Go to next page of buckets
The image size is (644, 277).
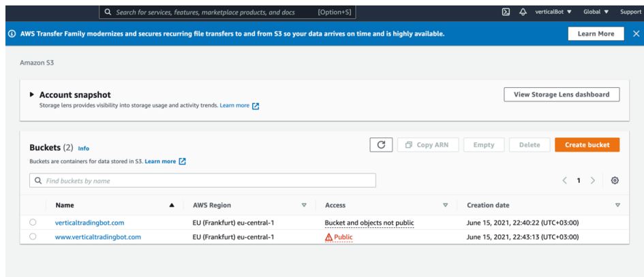tap(592, 180)
